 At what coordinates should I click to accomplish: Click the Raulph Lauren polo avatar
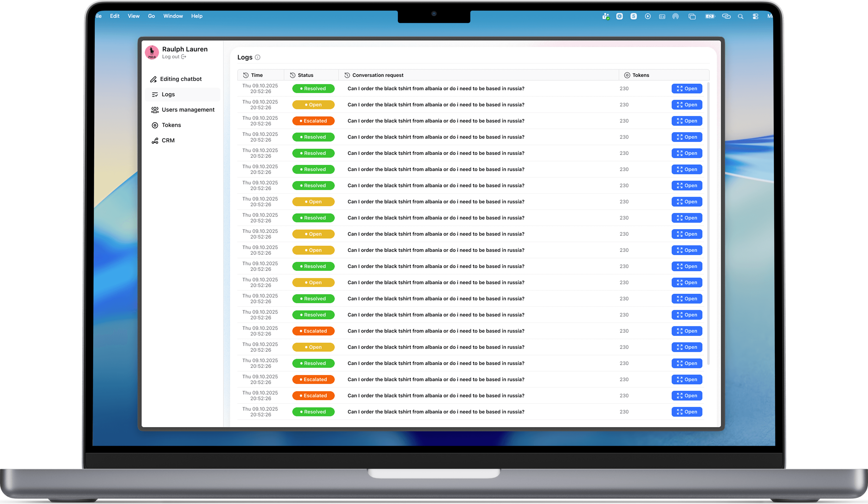click(152, 52)
